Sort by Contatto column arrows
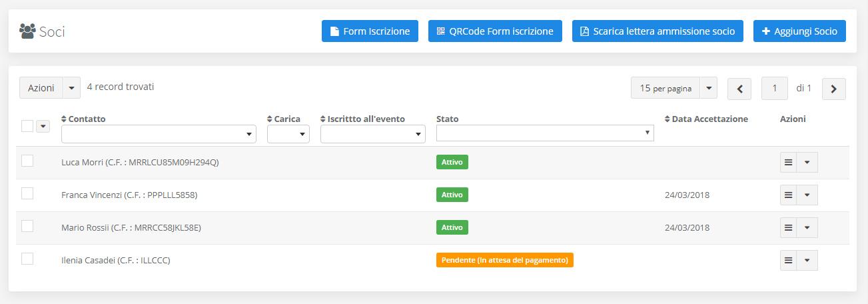868x304 pixels. pos(64,119)
